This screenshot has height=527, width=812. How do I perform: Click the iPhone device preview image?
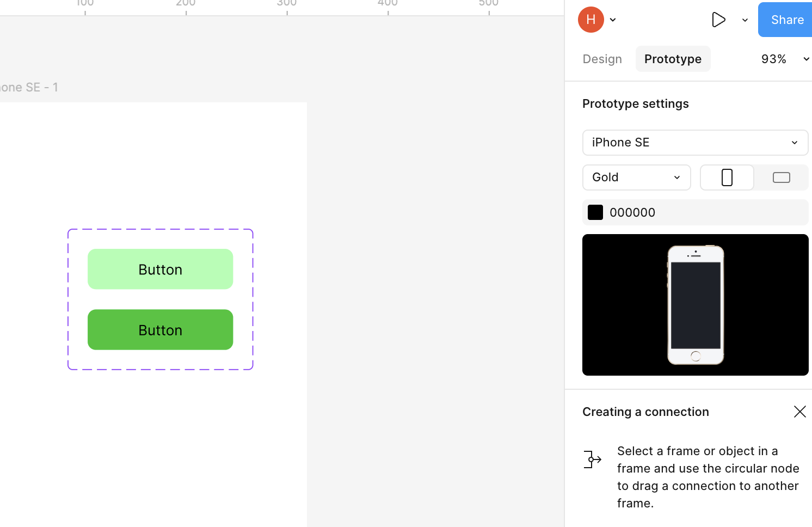tap(696, 305)
